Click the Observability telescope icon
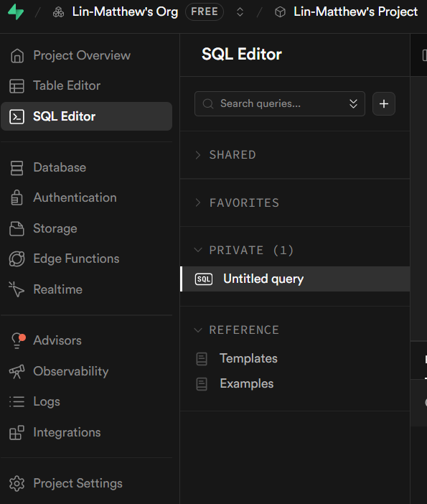 click(x=17, y=372)
